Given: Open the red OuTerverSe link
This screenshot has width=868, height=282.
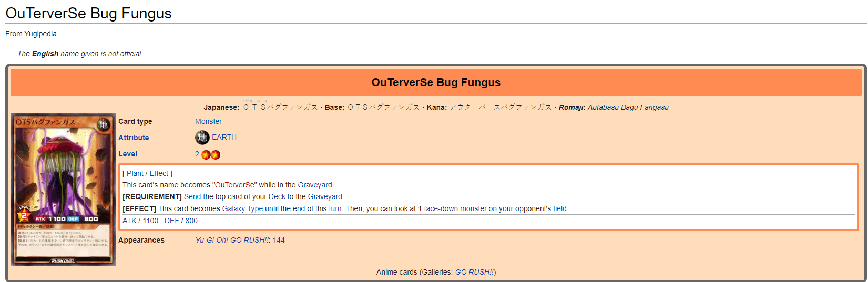Looking at the screenshot, I should click(x=234, y=185).
